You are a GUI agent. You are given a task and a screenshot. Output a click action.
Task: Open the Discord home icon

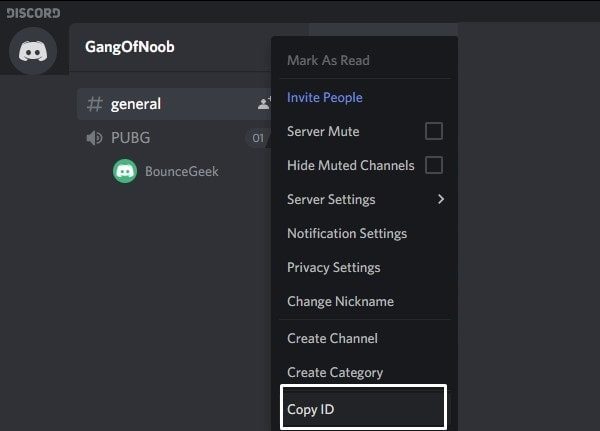pos(33,51)
